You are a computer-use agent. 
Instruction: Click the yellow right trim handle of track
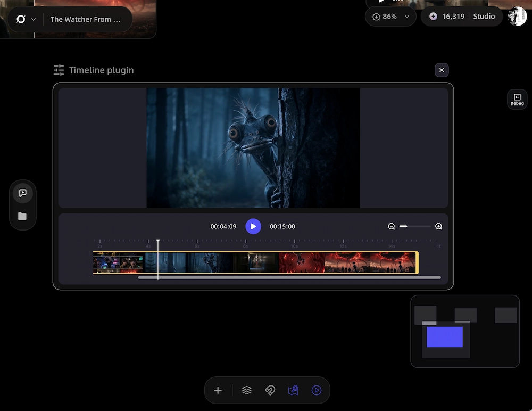(417, 262)
